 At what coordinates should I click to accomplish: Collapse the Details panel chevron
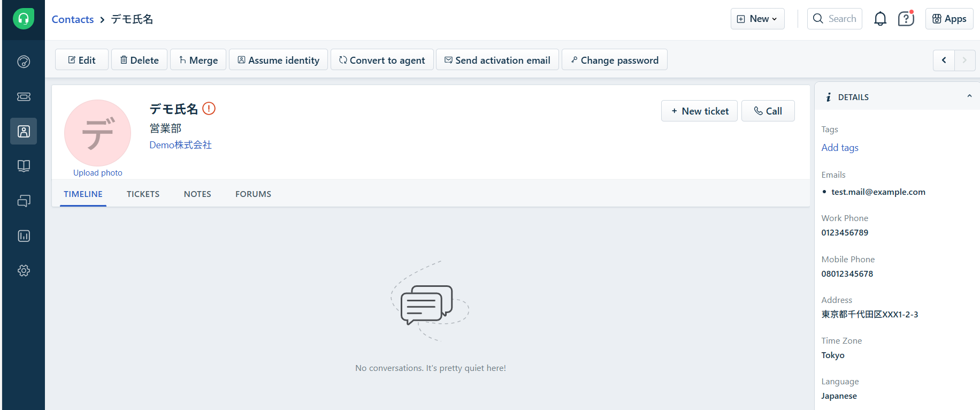969,96
